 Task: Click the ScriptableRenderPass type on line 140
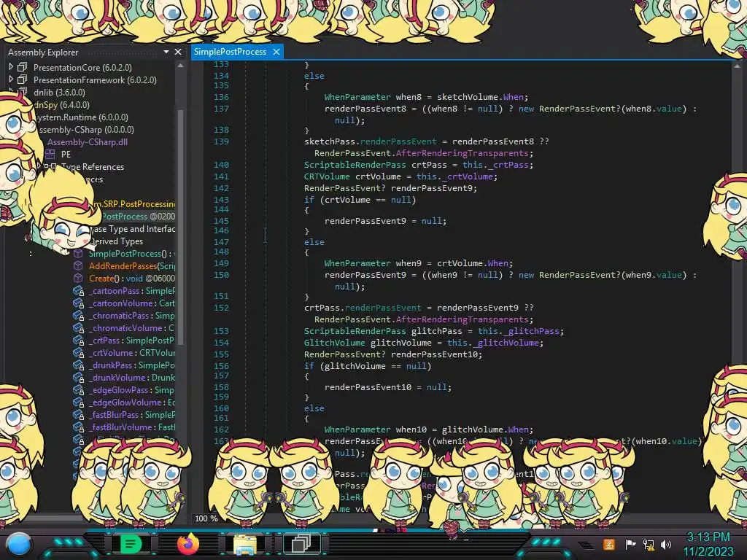355,164
